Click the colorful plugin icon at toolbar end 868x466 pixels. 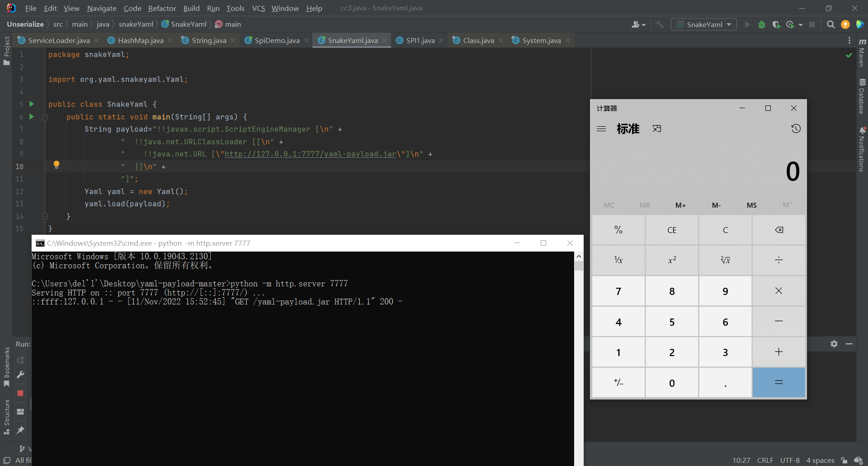coord(860,24)
